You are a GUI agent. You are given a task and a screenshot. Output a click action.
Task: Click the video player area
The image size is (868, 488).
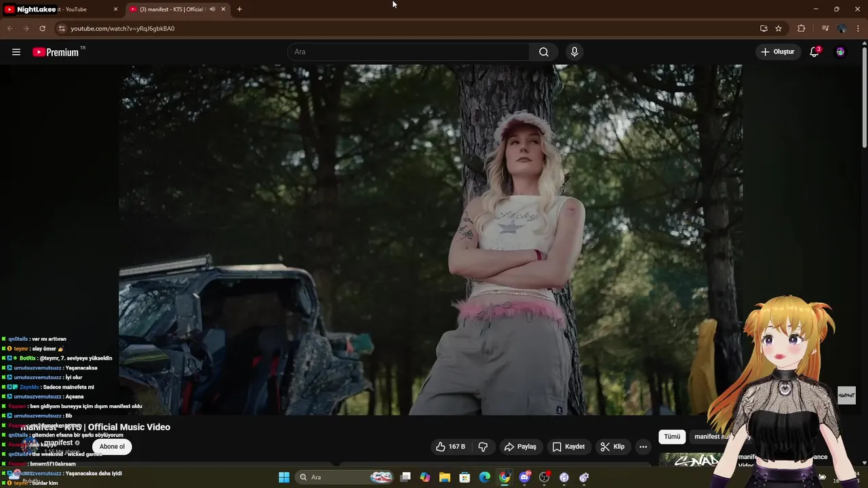[431, 239]
